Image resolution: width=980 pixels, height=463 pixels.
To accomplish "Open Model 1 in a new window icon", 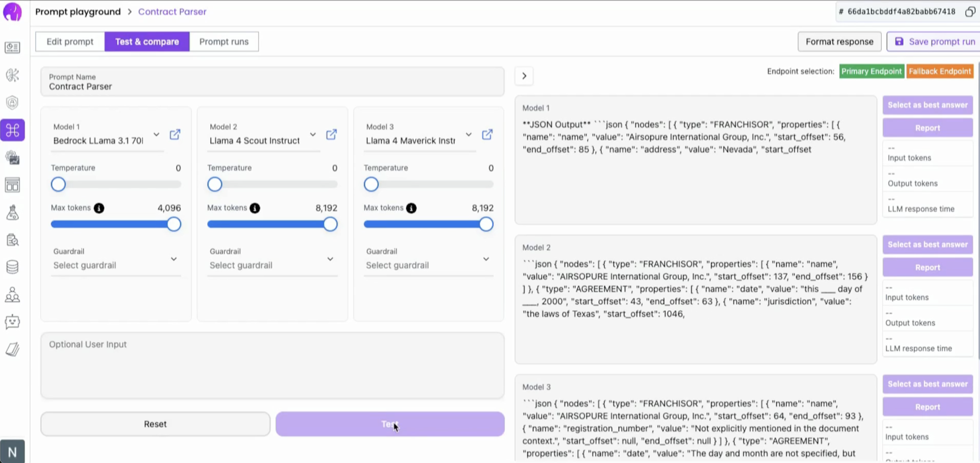I will point(175,134).
